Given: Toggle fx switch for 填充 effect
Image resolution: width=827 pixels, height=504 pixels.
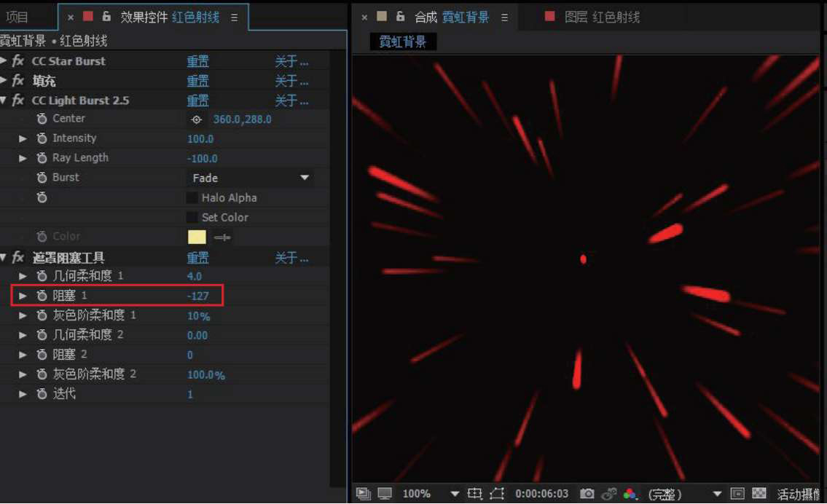Looking at the screenshot, I should click(x=18, y=81).
